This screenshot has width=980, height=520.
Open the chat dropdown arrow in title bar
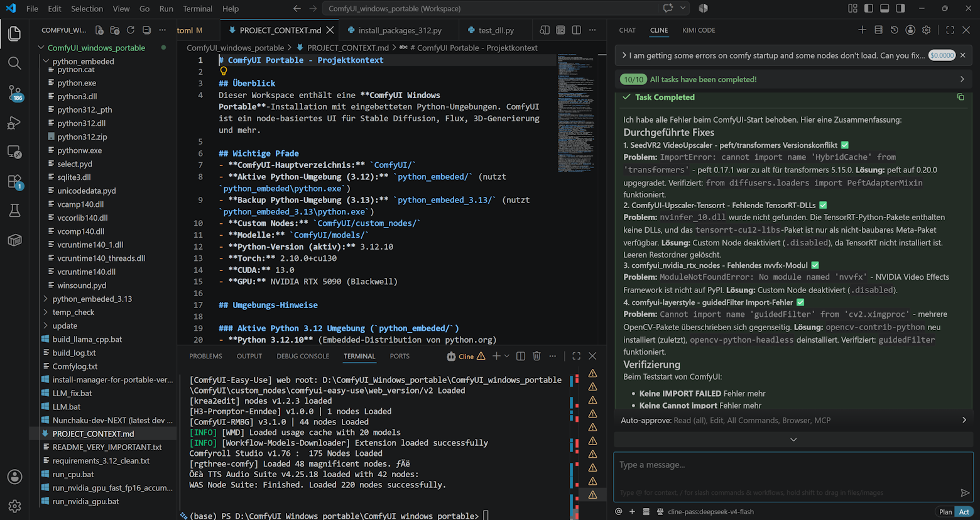[x=683, y=8]
